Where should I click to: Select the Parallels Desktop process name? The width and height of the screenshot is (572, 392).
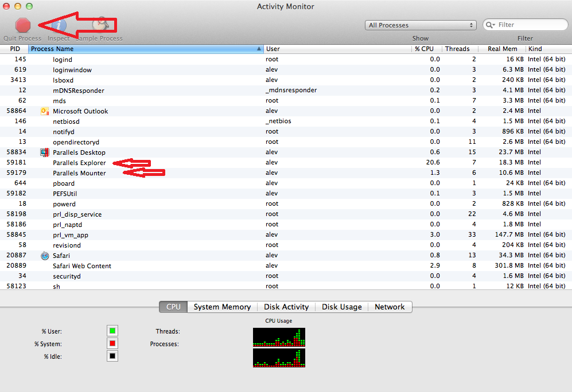pyautogui.click(x=79, y=152)
